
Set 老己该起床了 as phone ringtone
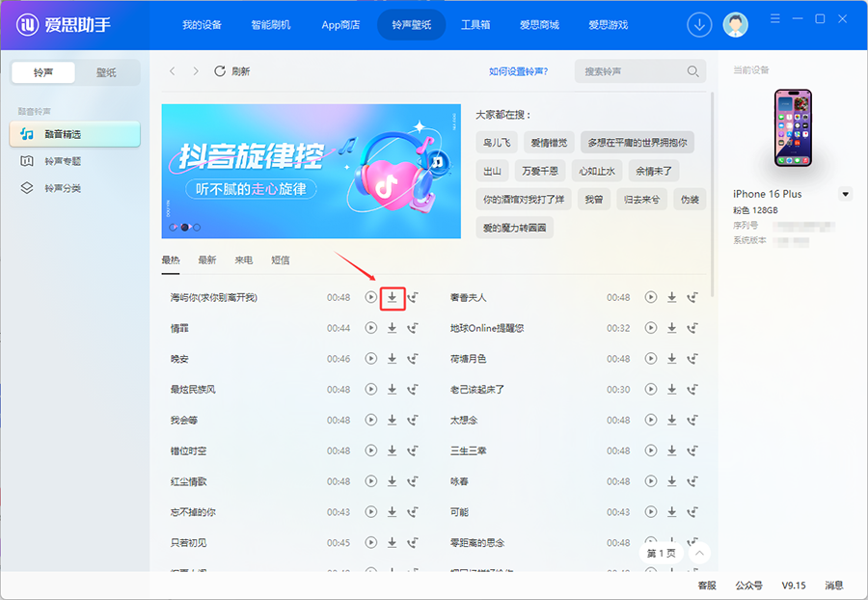point(692,389)
